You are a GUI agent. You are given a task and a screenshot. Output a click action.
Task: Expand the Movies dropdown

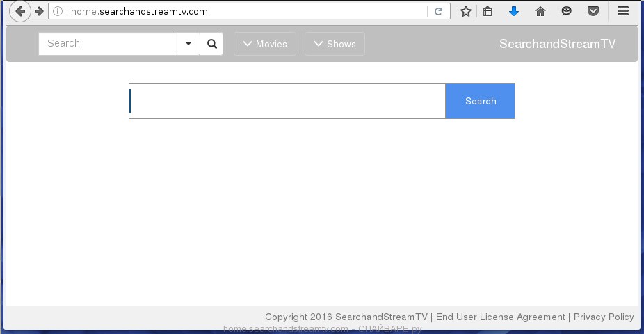tap(265, 44)
